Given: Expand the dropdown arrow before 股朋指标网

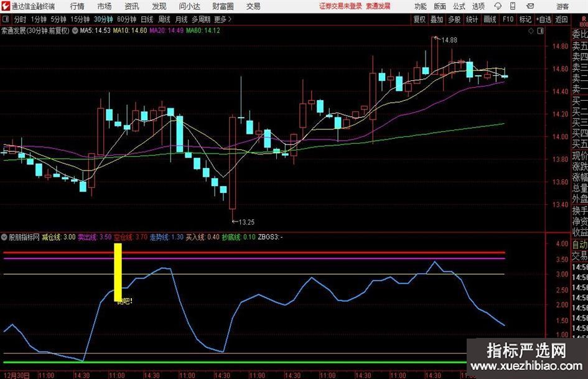Looking at the screenshot, I should tap(4, 237).
